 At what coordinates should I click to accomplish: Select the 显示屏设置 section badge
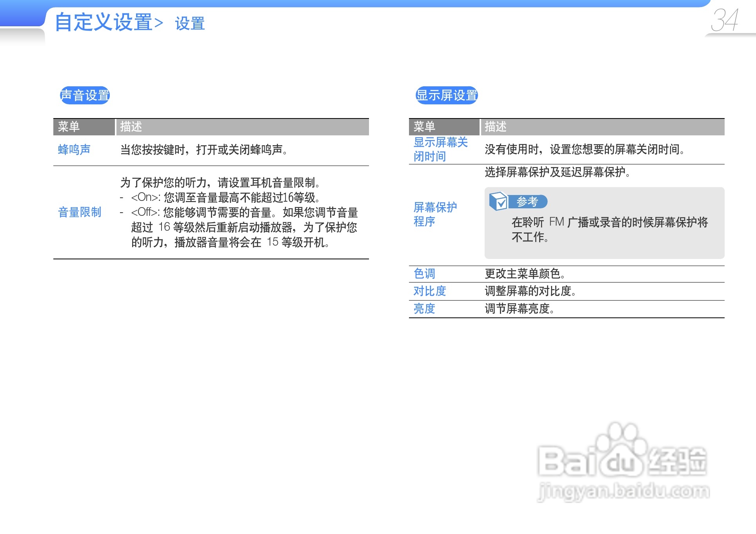[447, 94]
